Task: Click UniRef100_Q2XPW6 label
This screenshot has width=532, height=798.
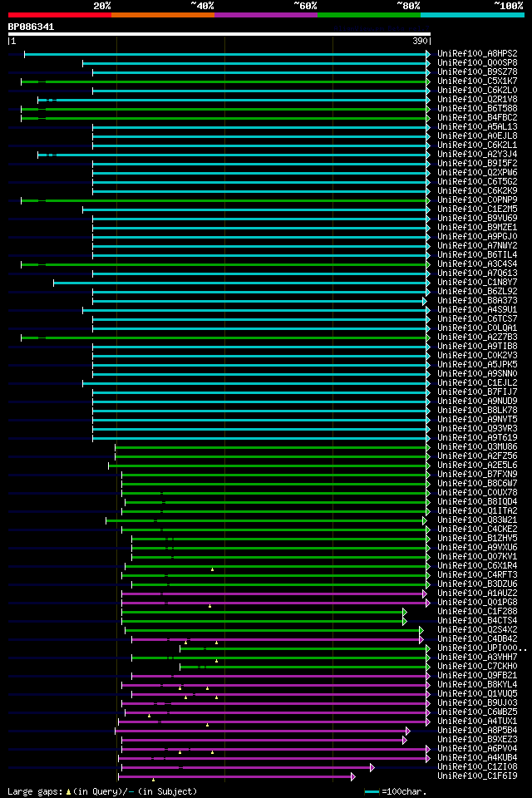Action: coord(477,173)
